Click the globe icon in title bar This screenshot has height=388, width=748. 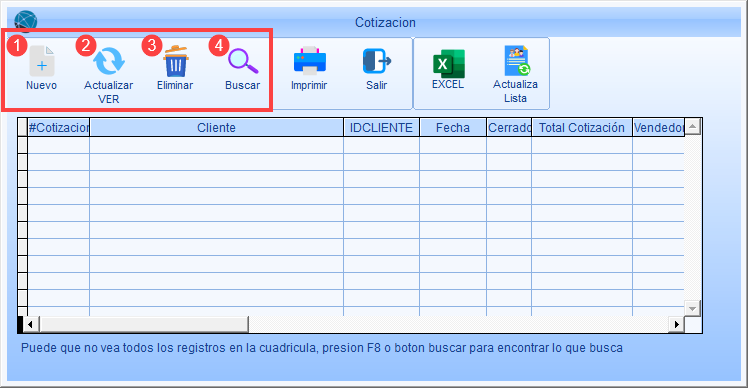tap(25, 21)
